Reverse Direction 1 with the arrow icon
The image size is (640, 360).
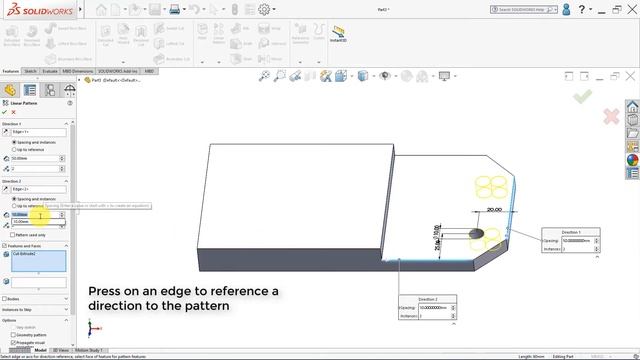(x=6, y=132)
